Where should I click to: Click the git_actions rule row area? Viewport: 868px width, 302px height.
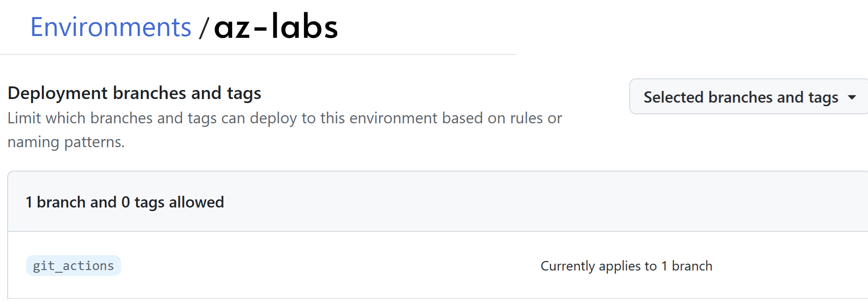tap(438, 266)
